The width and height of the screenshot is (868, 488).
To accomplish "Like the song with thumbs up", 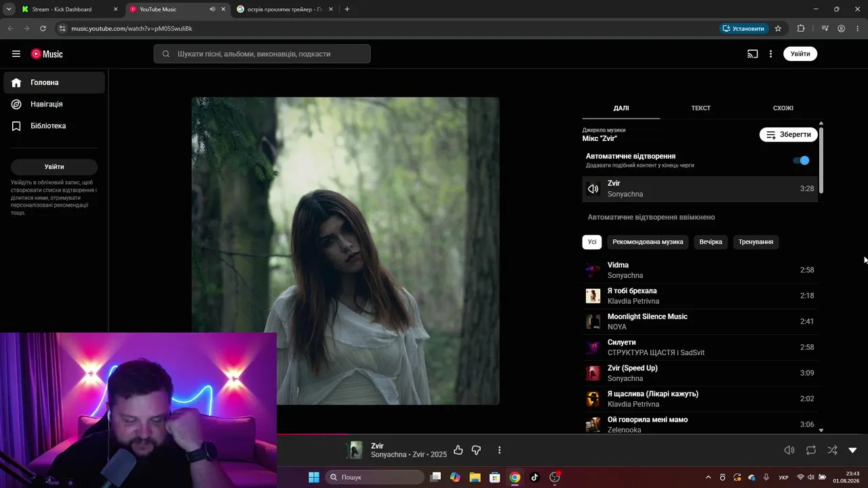I will pyautogui.click(x=458, y=450).
